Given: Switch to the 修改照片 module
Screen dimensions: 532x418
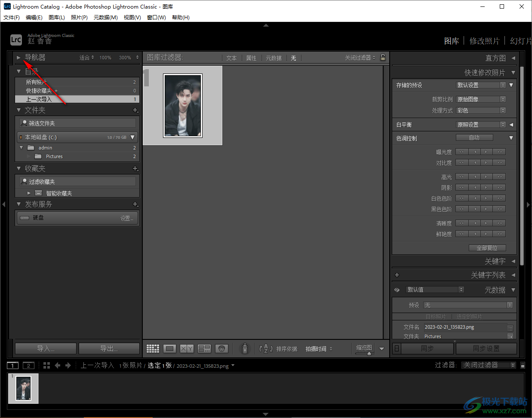Looking at the screenshot, I should pyautogui.click(x=485, y=41).
